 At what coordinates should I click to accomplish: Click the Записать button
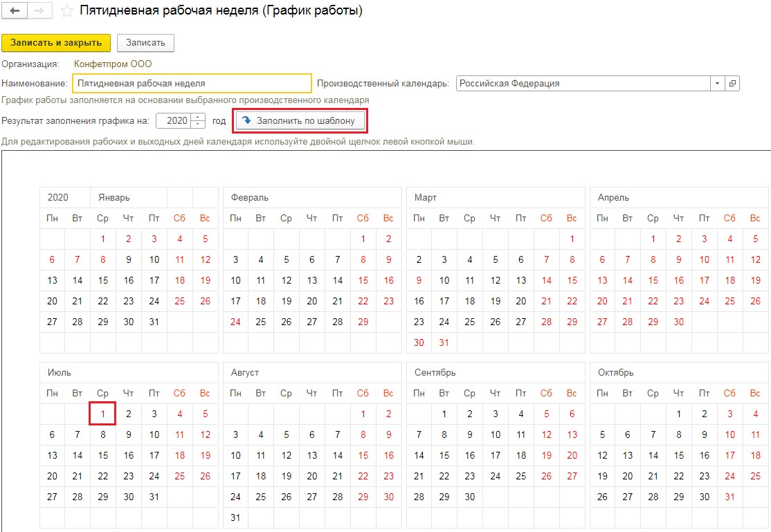pyautogui.click(x=145, y=43)
